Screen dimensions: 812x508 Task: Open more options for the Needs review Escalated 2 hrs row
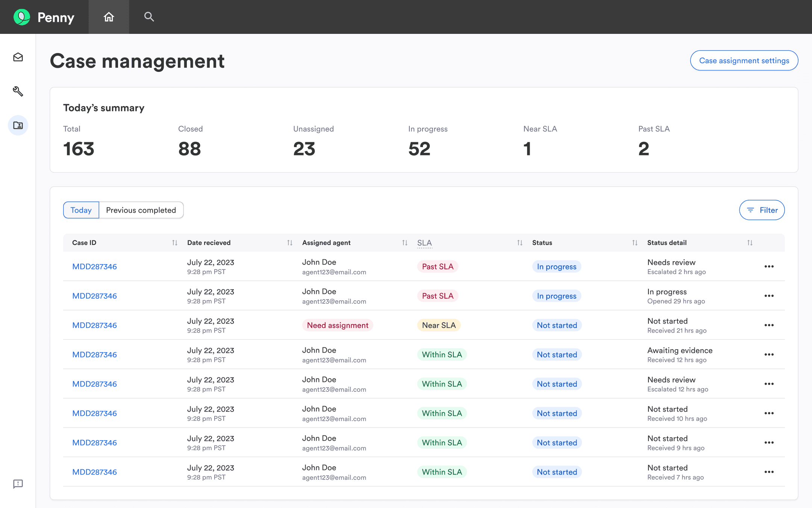(769, 266)
